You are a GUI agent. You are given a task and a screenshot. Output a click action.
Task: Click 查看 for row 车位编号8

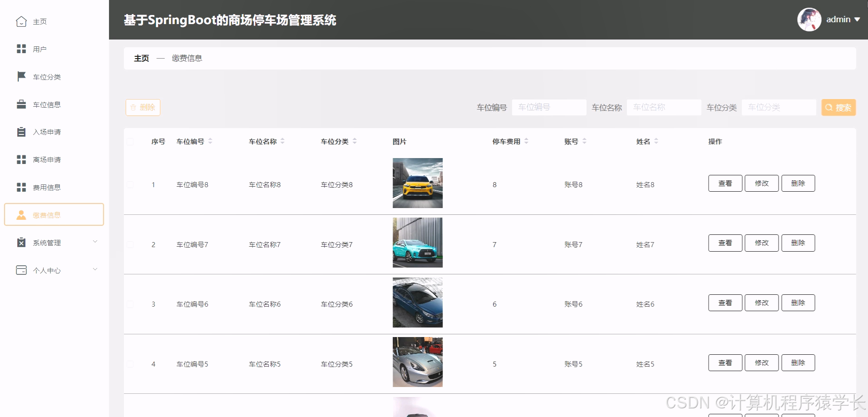725,183
